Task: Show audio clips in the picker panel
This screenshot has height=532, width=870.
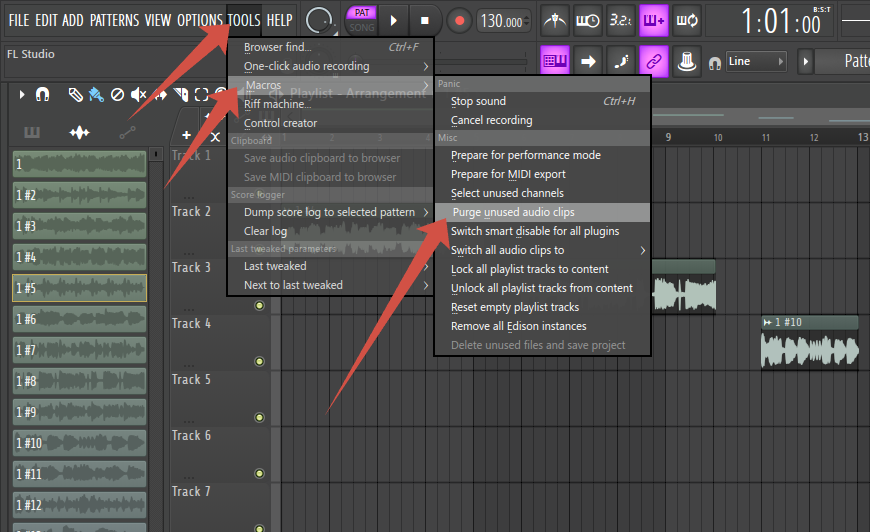Action: tap(79, 133)
